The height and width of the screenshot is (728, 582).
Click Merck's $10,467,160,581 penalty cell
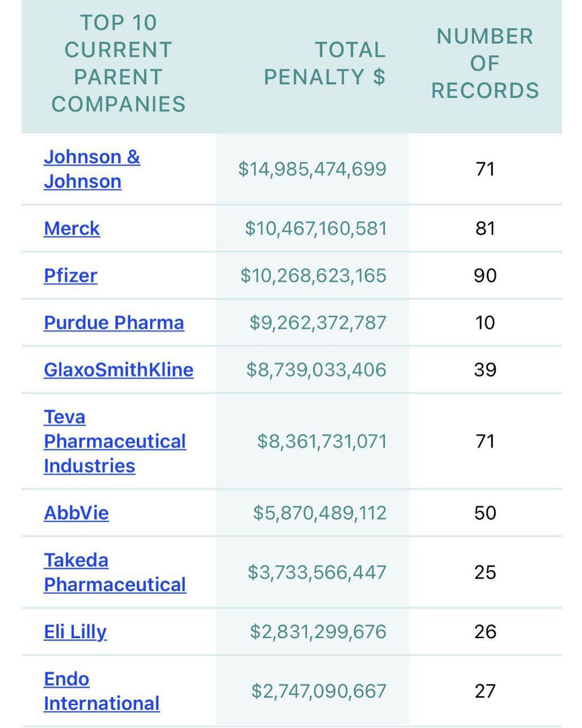(x=315, y=229)
